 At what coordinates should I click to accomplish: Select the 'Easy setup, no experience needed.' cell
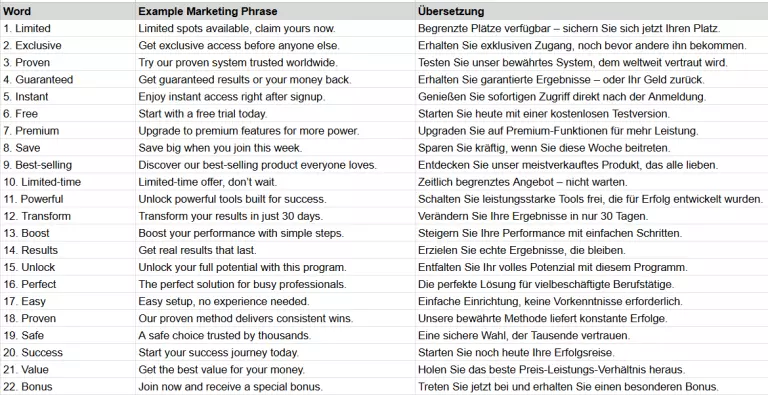pos(275,301)
